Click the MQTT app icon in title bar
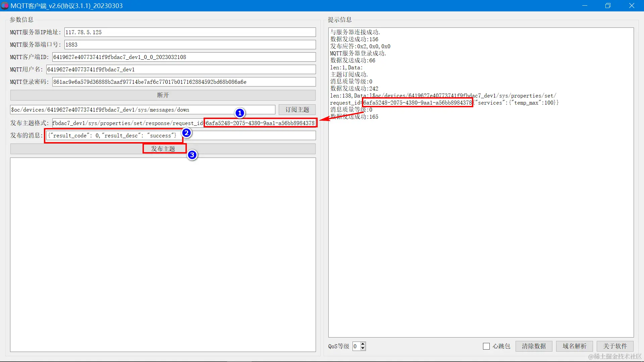644x362 pixels. coord(5,6)
